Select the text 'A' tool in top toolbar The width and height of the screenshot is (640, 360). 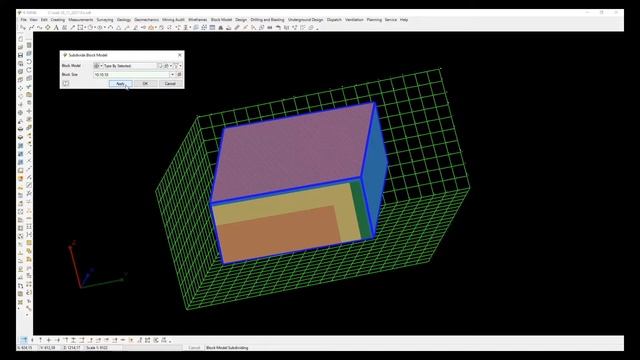click(56, 28)
